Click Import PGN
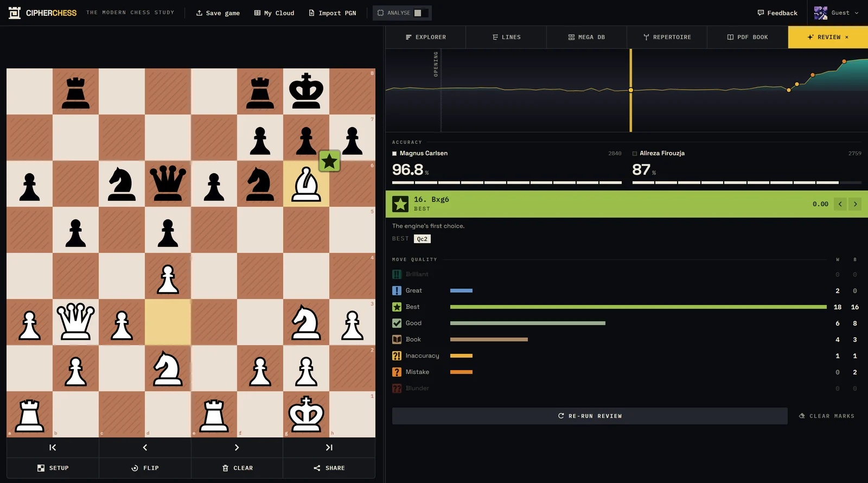 click(333, 13)
